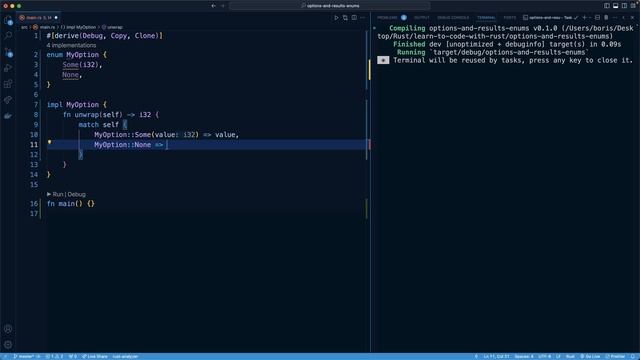Open the new terminal profile dropdown arrow

pyautogui.click(x=590, y=18)
